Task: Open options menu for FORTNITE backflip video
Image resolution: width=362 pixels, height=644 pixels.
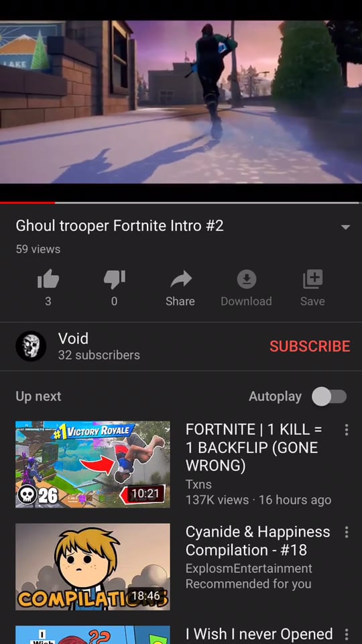Action: coord(347,430)
